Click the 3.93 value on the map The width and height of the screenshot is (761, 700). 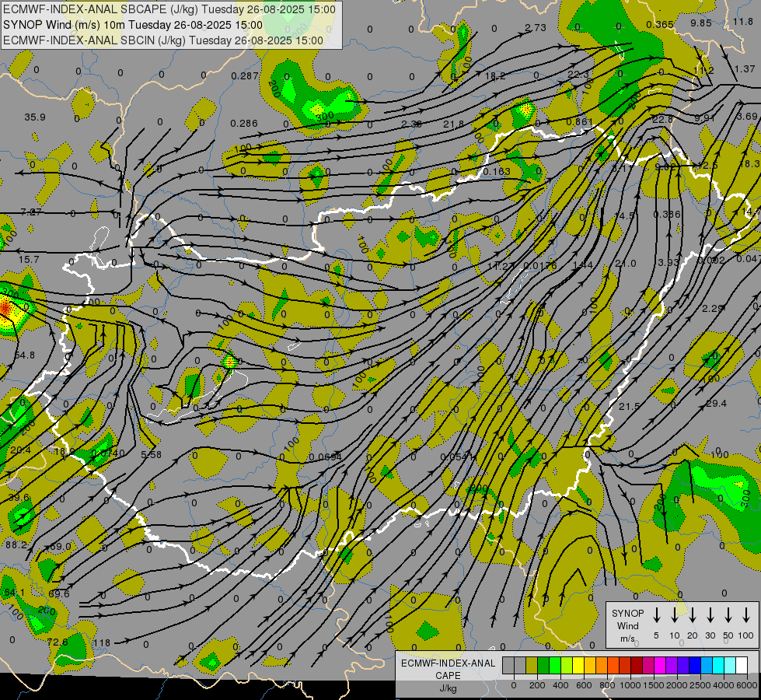pyautogui.click(x=668, y=262)
